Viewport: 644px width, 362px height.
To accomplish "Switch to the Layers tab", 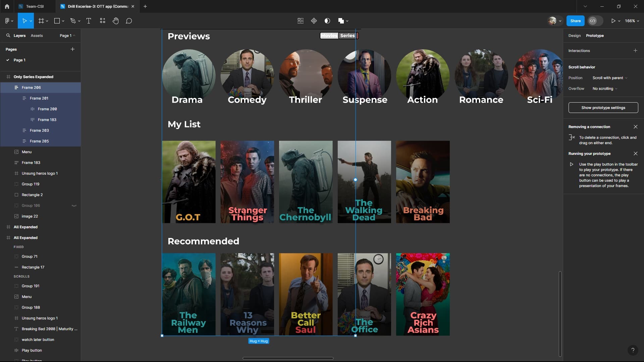I will pos(19,36).
